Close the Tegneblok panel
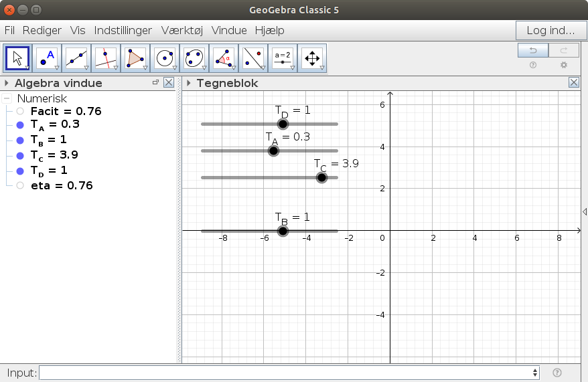This screenshot has width=588, height=382. (x=574, y=82)
